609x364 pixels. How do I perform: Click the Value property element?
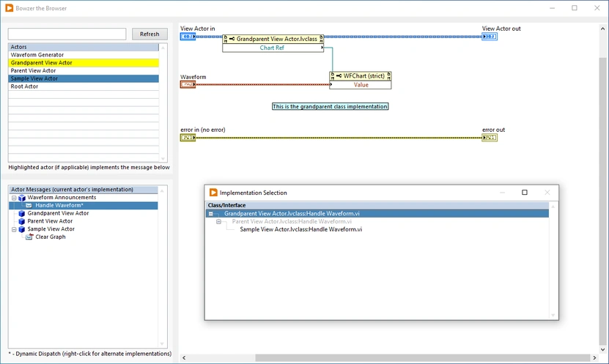tap(361, 85)
